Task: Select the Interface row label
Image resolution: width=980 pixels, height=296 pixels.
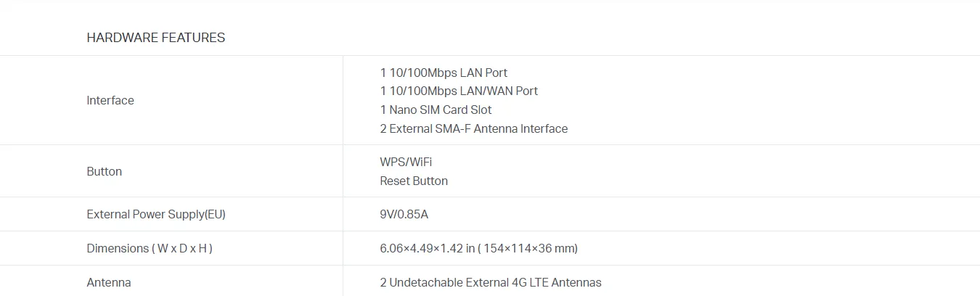Action: [110, 101]
